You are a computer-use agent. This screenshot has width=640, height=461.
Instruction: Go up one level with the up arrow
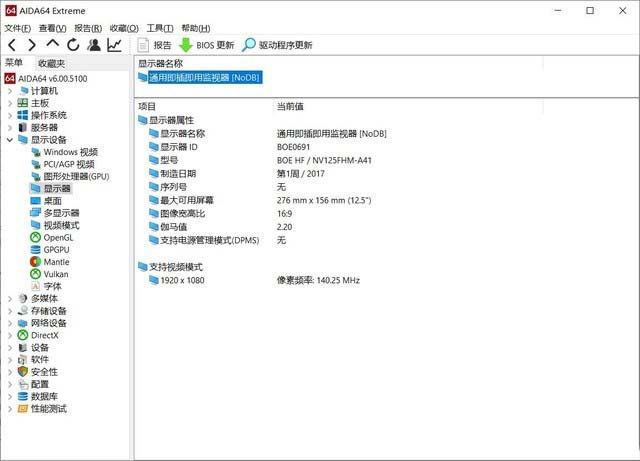pos(53,43)
